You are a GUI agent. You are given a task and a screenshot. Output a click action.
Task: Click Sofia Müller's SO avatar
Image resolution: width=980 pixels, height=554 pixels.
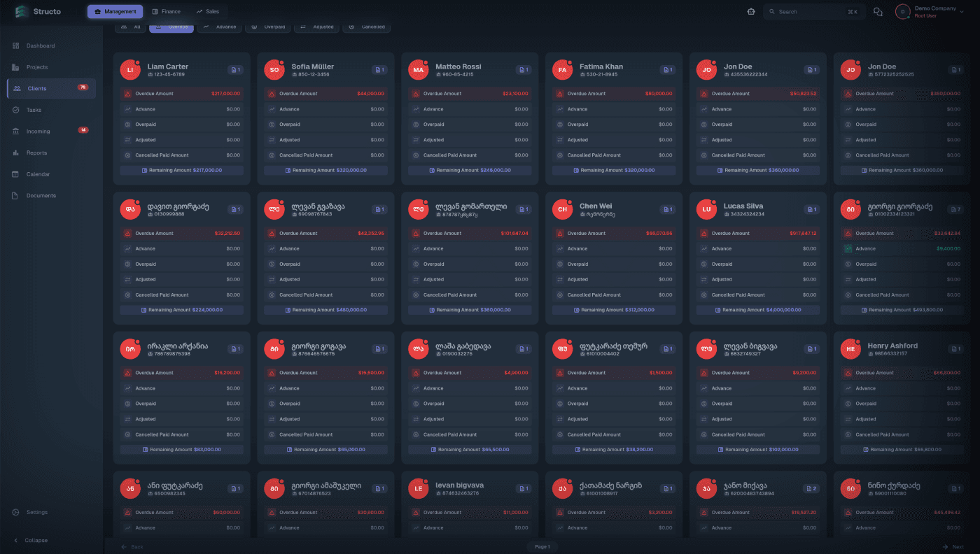pos(274,70)
